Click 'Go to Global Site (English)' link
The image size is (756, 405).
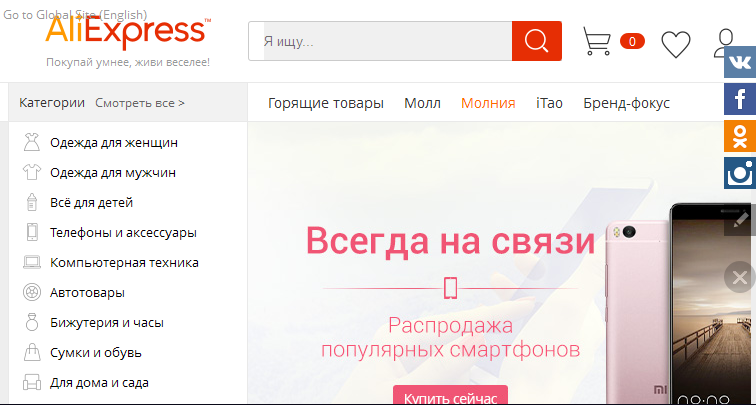click(75, 15)
